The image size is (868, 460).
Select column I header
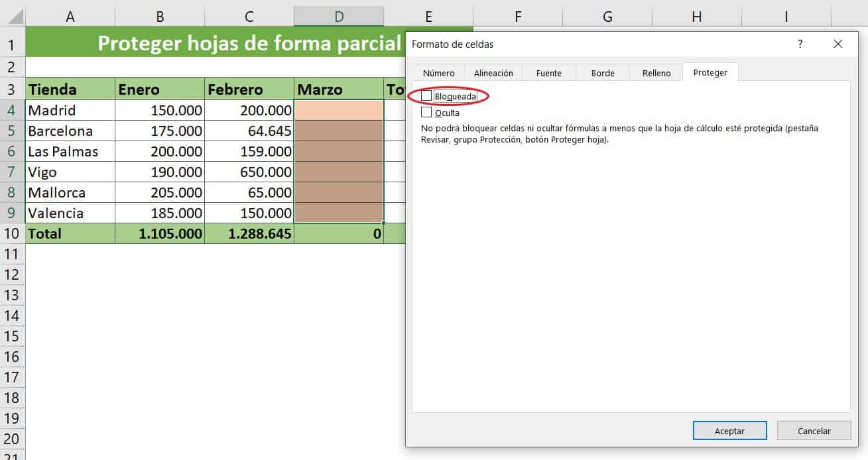[x=786, y=17]
